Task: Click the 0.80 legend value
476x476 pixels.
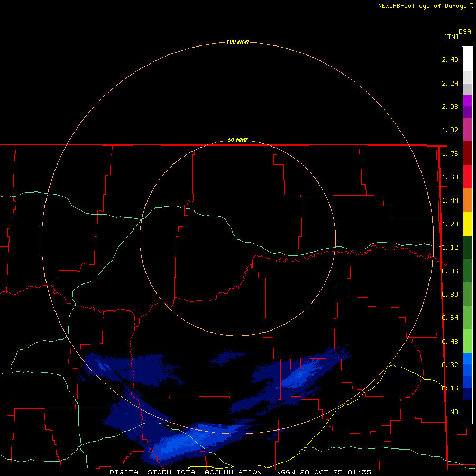Action: point(450,294)
